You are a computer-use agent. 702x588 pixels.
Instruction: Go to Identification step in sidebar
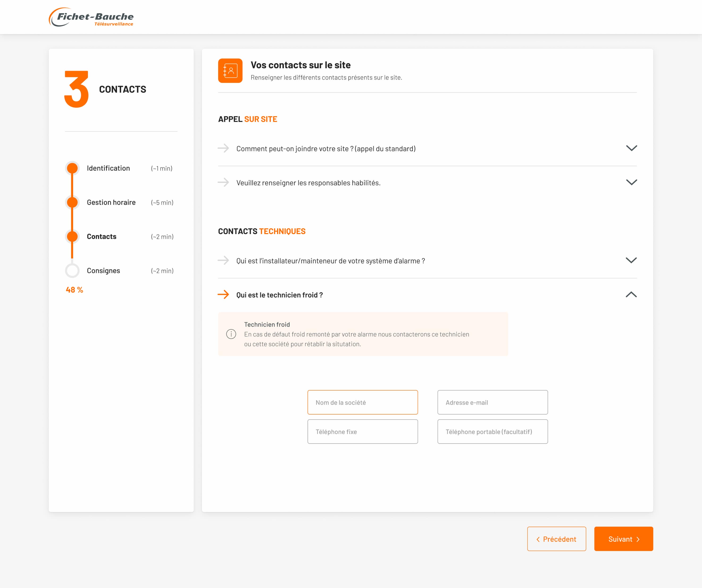(x=108, y=168)
